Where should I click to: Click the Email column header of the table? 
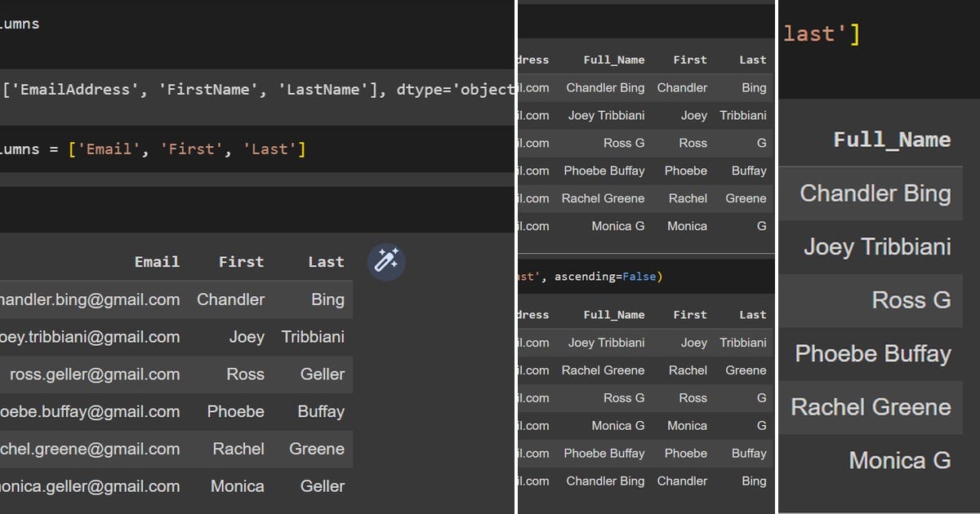click(x=157, y=262)
